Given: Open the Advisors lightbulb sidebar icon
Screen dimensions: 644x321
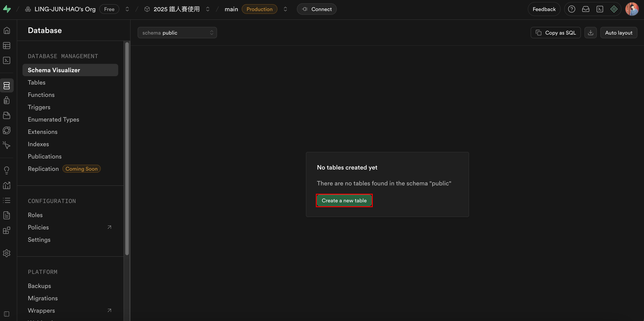Looking at the screenshot, I should (7, 170).
